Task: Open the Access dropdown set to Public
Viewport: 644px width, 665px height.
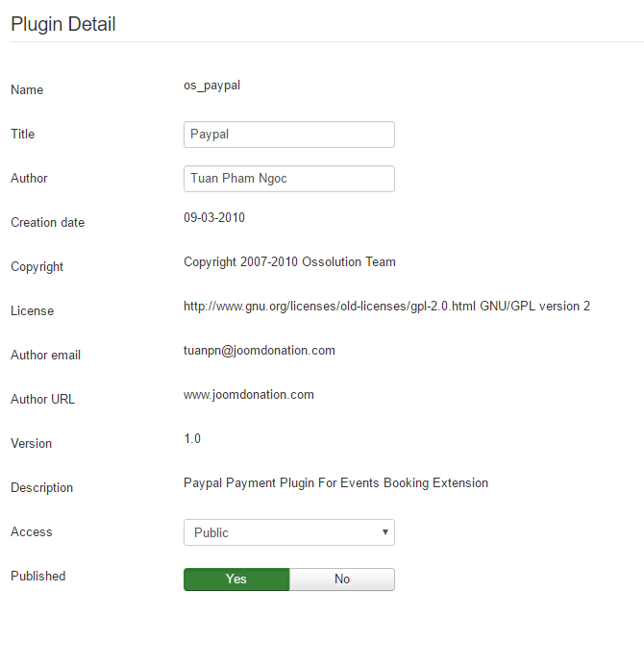Action: (288, 532)
